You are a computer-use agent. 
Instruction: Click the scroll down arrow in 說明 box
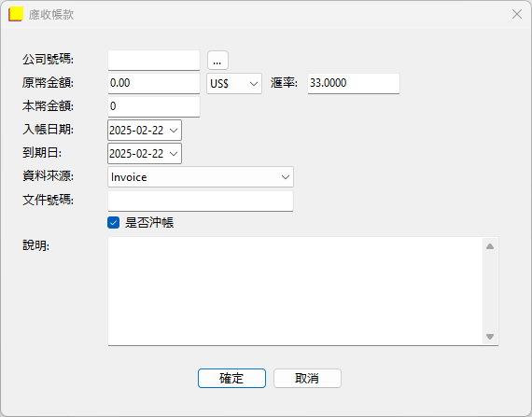(x=490, y=337)
